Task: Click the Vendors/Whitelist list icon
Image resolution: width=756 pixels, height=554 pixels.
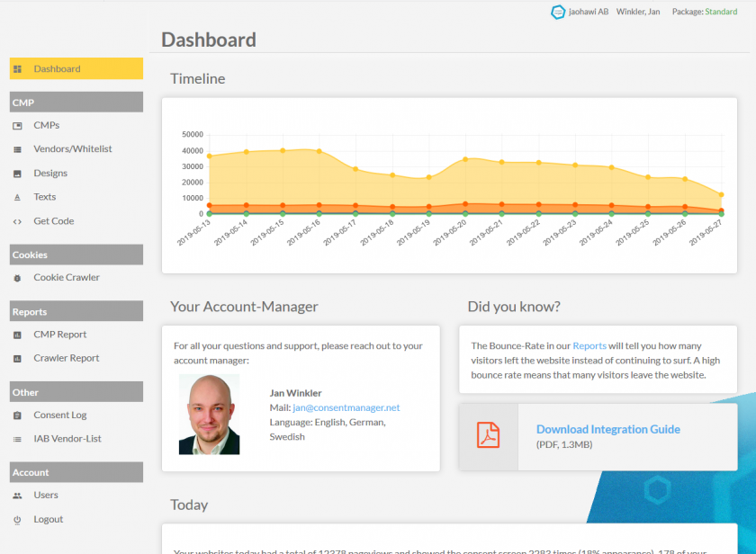Action: pos(17,149)
